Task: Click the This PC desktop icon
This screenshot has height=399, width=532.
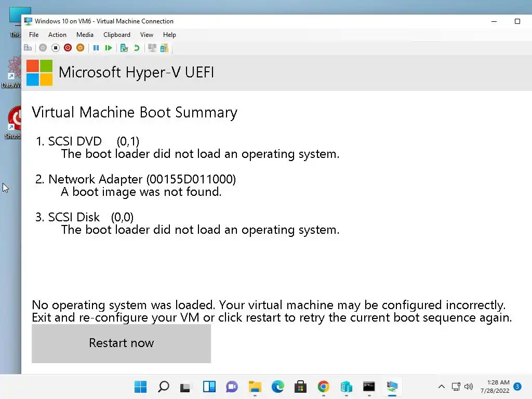Action: pos(16,22)
